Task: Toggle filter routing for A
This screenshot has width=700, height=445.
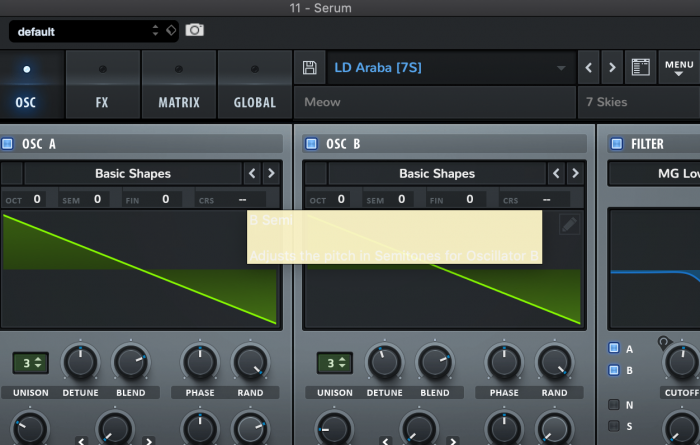Action: pos(614,348)
